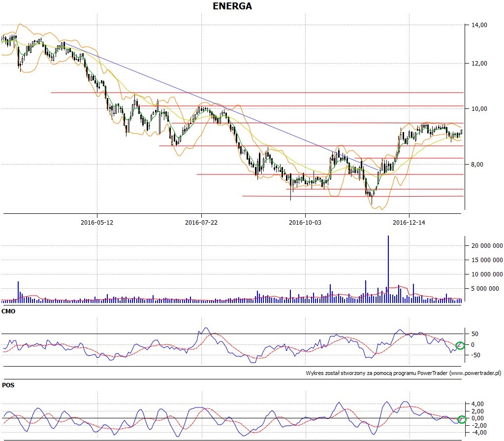Select the 2016-10-03 date label

[x=305, y=222]
